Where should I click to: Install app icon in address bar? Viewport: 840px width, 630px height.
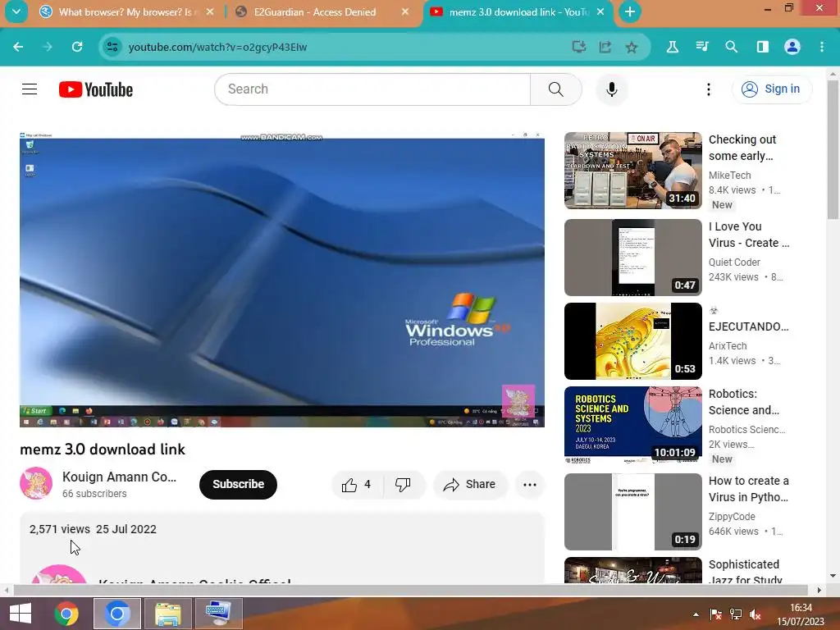pos(579,47)
